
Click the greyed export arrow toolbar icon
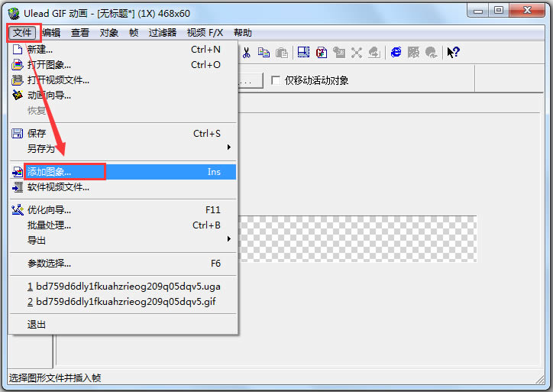pos(374,53)
